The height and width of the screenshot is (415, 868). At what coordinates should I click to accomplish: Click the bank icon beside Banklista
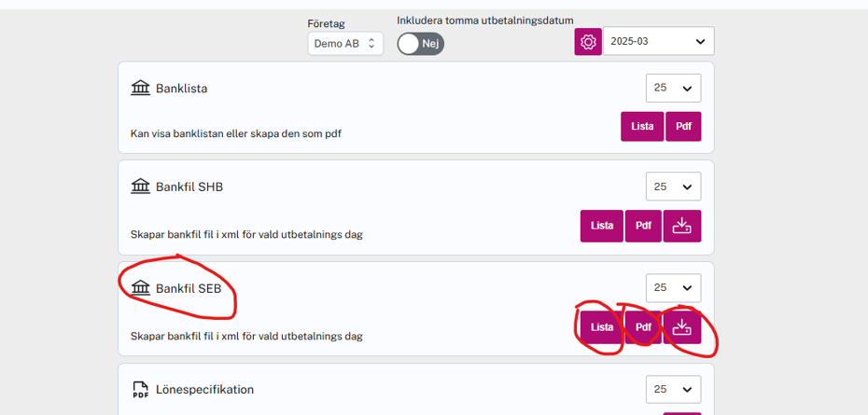[141, 89]
